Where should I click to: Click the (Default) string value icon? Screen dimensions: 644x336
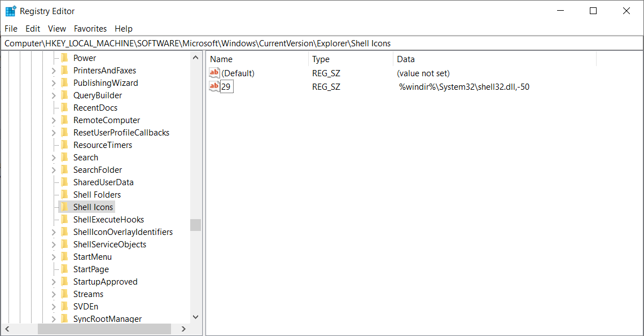tap(214, 73)
